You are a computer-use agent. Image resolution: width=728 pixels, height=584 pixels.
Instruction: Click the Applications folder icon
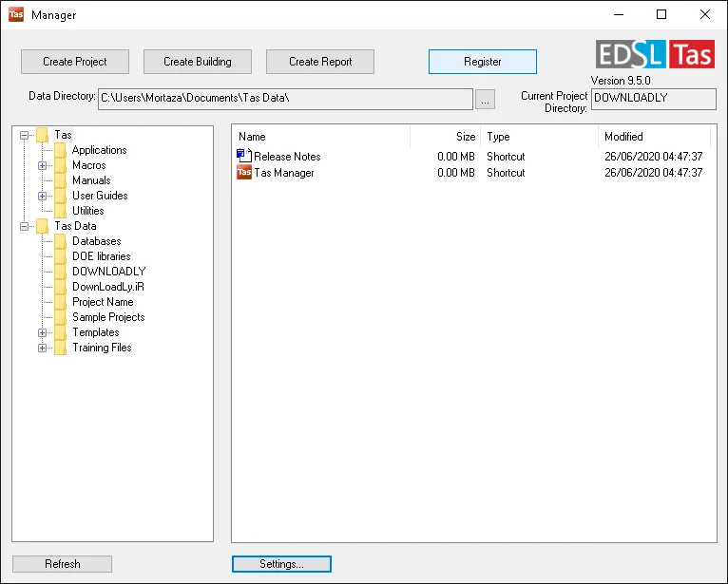(60, 150)
